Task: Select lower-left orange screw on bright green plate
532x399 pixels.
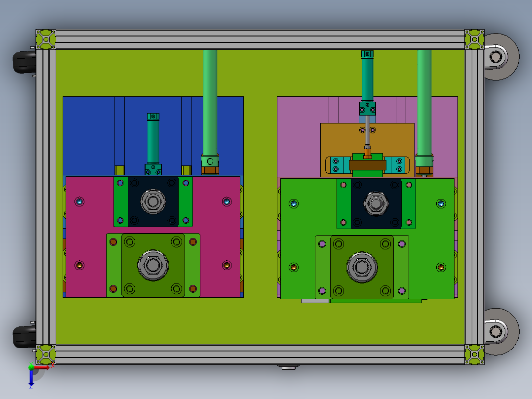Action: coord(294,267)
